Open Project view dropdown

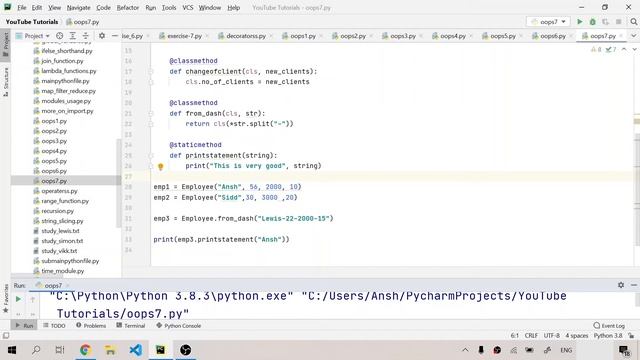33,36
